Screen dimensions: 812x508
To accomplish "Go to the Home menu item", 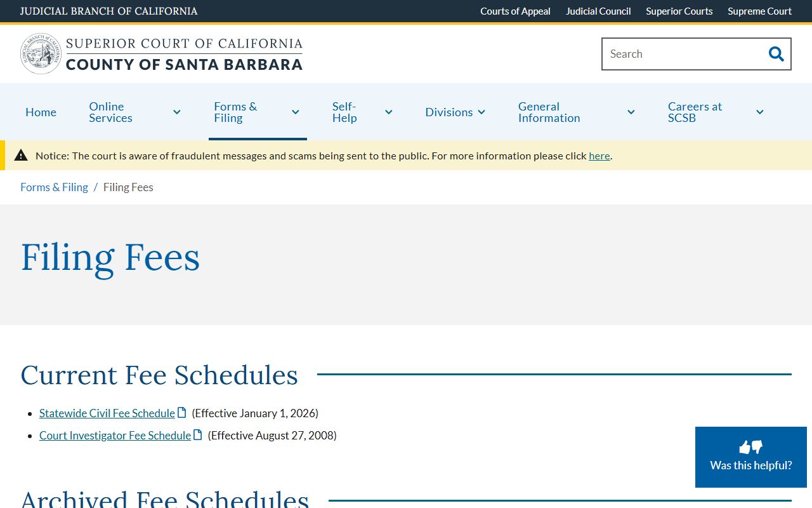I will [x=41, y=112].
